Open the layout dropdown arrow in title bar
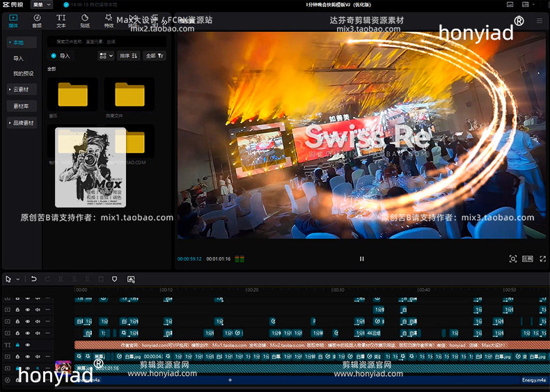Image resolution: width=550 pixels, height=392 pixels. coord(533,5)
